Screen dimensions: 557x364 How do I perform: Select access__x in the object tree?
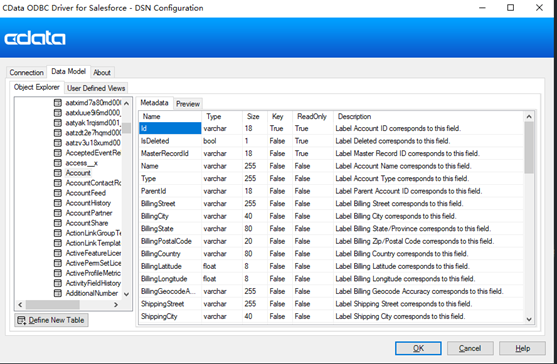[81, 163]
